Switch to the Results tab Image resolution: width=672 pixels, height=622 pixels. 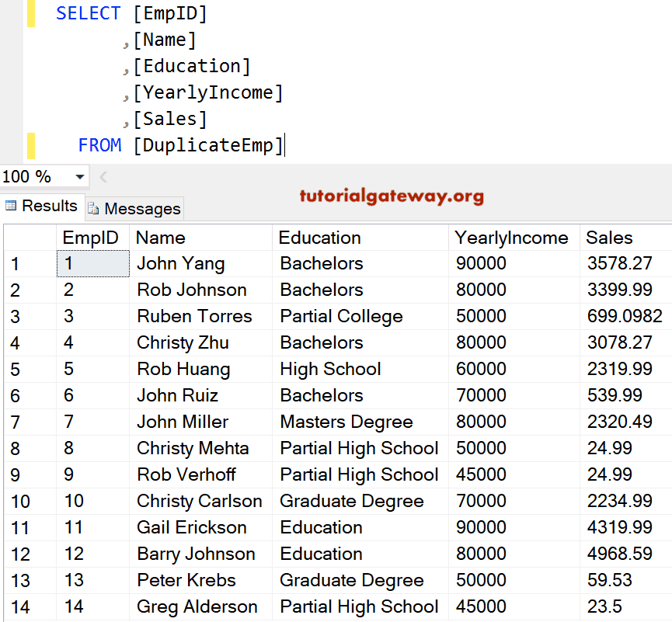click(x=49, y=206)
